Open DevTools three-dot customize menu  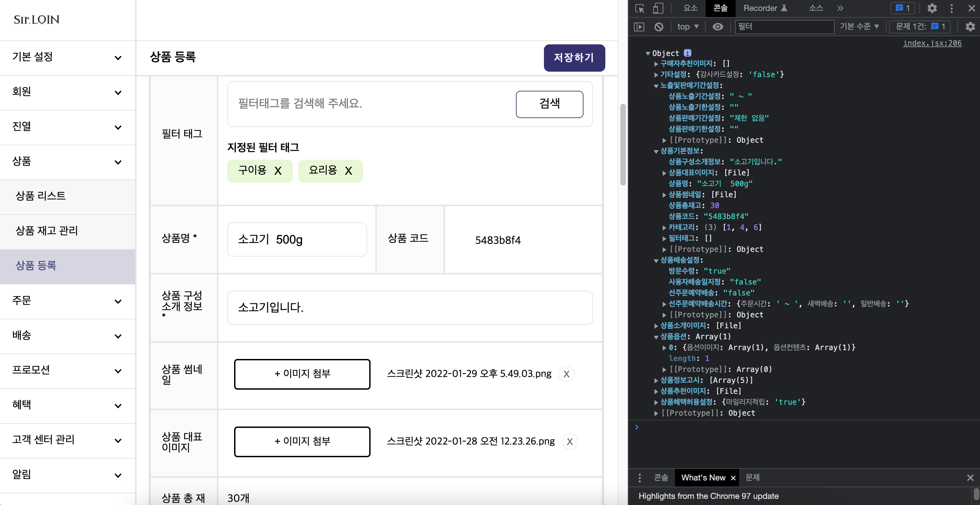pyautogui.click(x=951, y=9)
